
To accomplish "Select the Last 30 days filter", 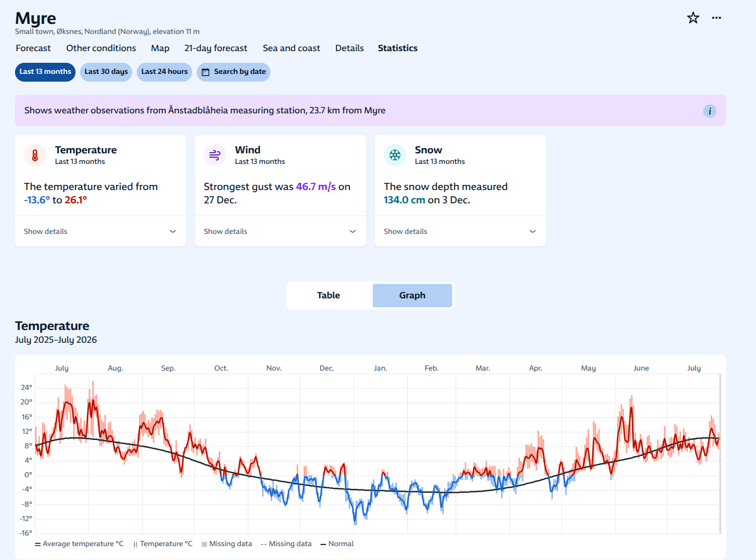I will [x=106, y=72].
